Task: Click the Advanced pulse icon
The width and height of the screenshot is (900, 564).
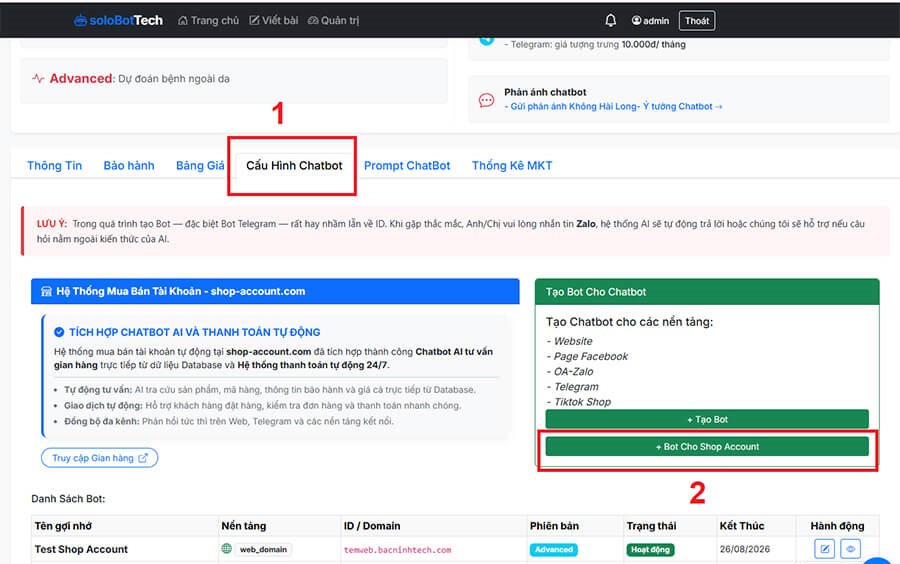Action: 38,79
